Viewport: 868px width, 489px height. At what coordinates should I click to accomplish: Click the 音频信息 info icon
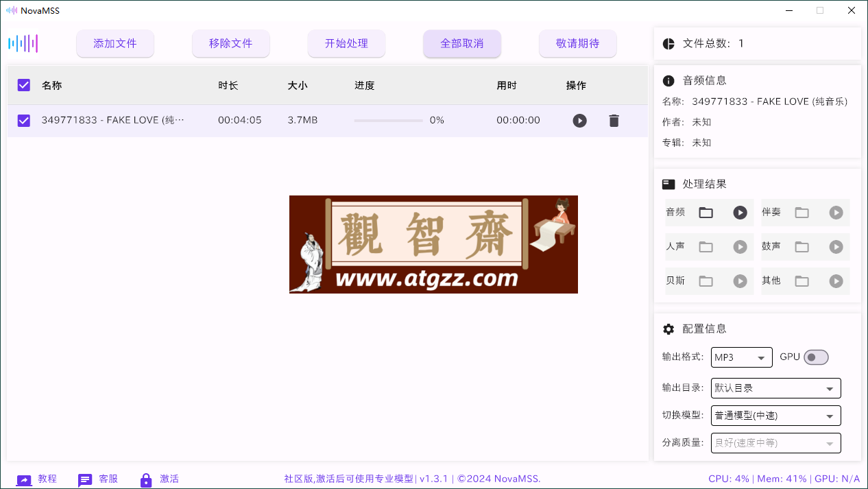[668, 81]
